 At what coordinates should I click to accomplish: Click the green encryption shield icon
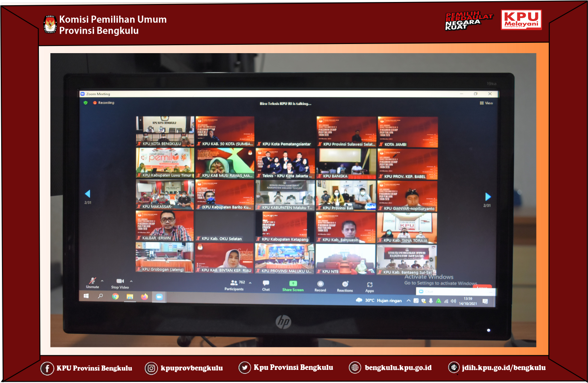point(85,103)
